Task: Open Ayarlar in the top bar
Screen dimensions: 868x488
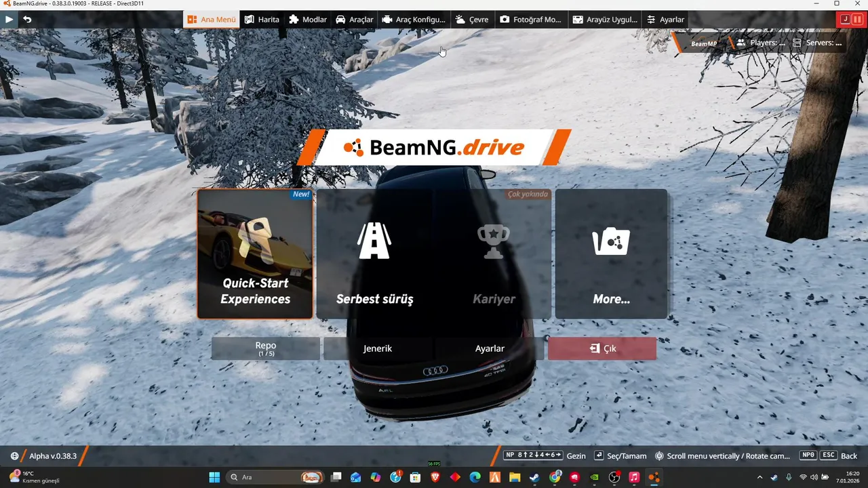Action: (665, 20)
